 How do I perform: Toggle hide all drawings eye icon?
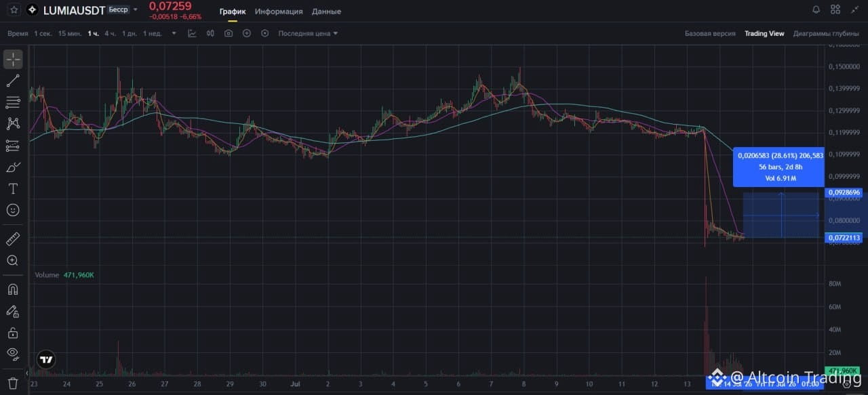pos(13,353)
